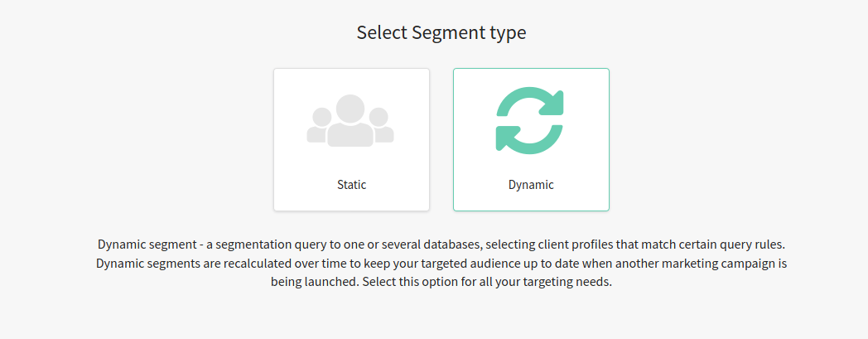Click the gray people group icon
Image resolution: width=868 pixels, height=339 pixels.
[350, 121]
